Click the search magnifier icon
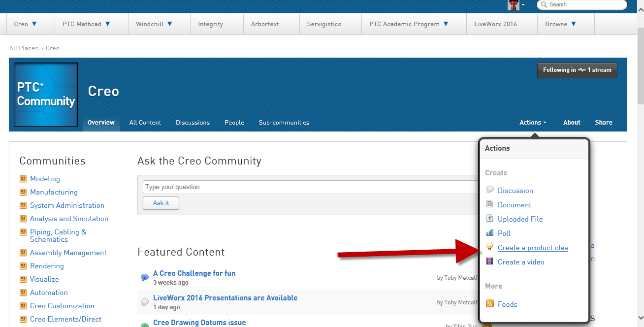Screen dimensions: 644x327 544,5
